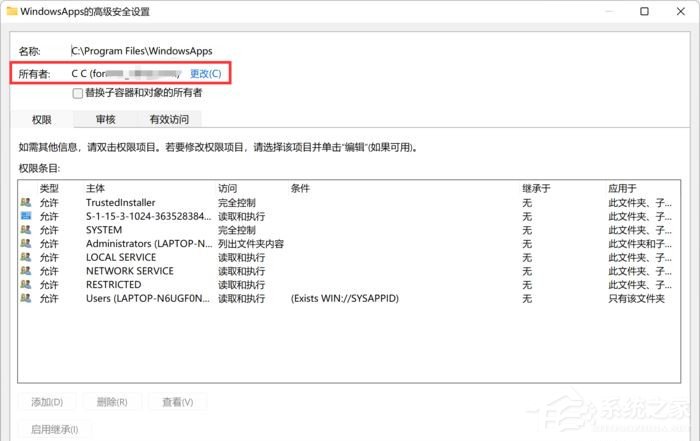Click the 启用继承(I) button
Viewport: 700px width, 441px height.
point(55,430)
